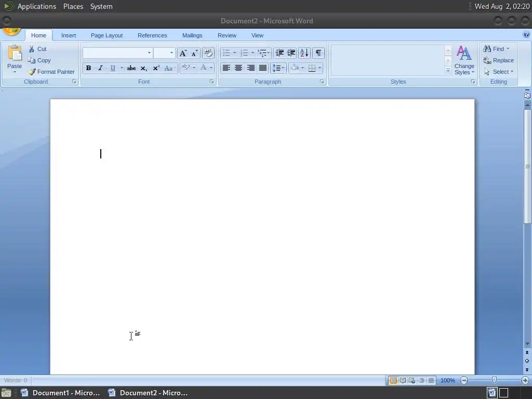Open the Paragraph dialog launcher
532x399 pixels.
322,82
